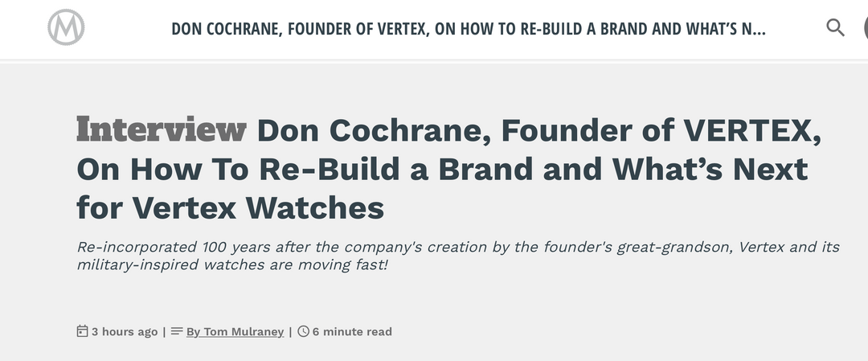Viewport: 868px width, 361px height.
Task: Click the calendar icon beside publish time
Action: (x=82, y=331)
